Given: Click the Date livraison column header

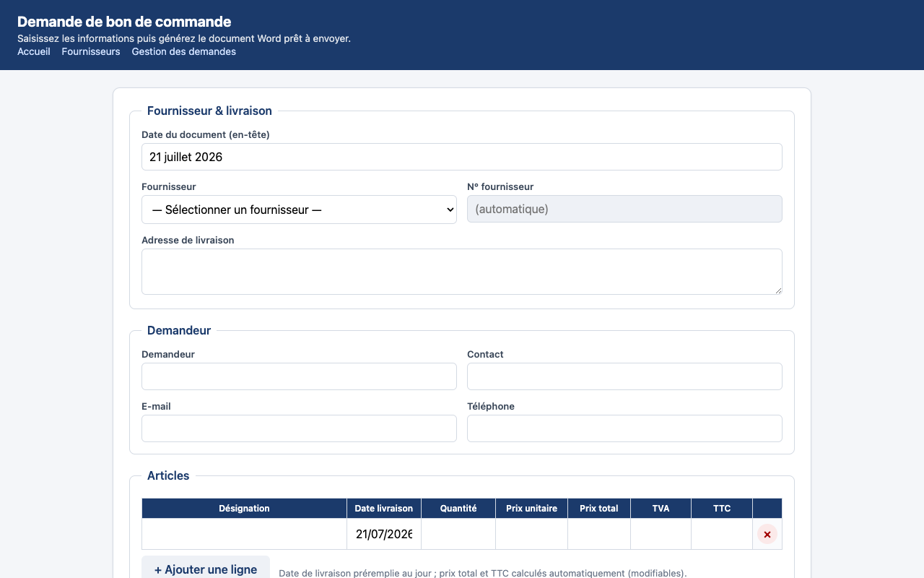Looking at the screenshot, I should [384, 508].
